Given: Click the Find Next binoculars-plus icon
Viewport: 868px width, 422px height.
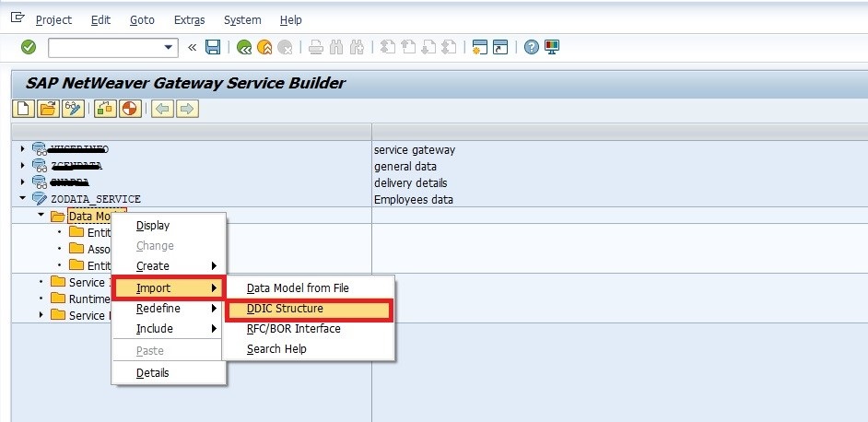Looking at the screenshot, I should pos(356,48).
